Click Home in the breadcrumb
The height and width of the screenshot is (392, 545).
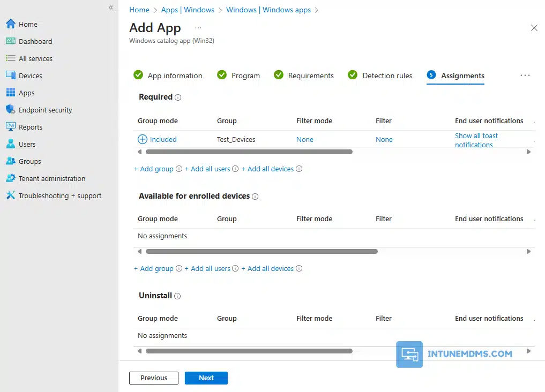pos(139,10)
